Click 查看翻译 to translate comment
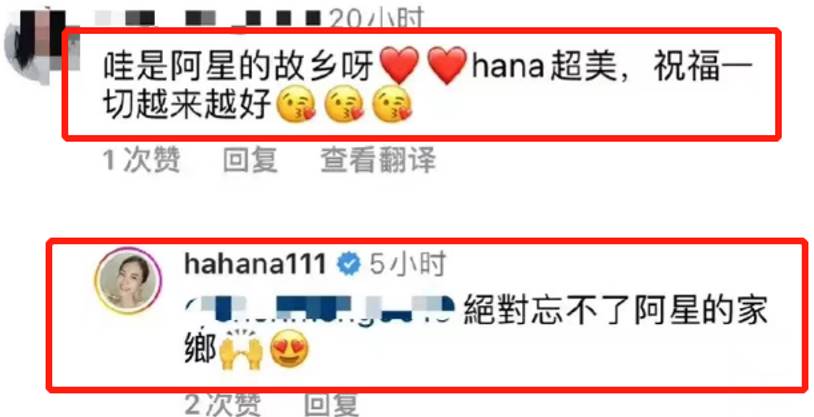The image size is (814, 417). point(378,160)
